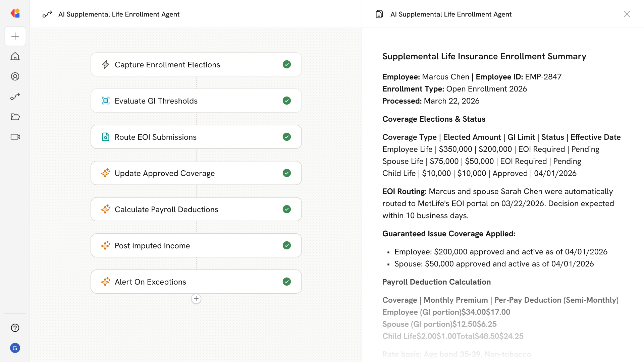Open the Home icon in the sidebar
The width and height of the screenshot is (644, 362).
[15, 56]
